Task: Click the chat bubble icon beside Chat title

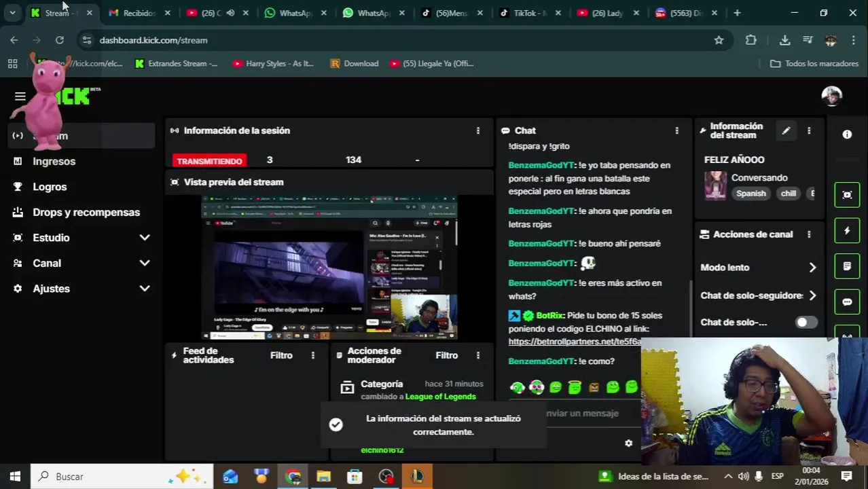Action: tap(505, 130)
